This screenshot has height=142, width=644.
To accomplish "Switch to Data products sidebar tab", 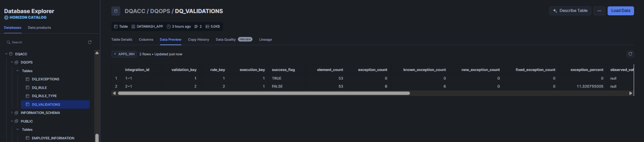I will click(x=39, y=28).
